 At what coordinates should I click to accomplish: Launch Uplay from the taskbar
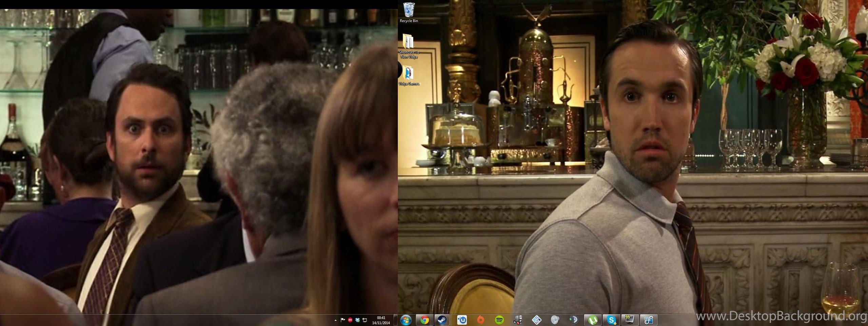[x=462, y=320]
